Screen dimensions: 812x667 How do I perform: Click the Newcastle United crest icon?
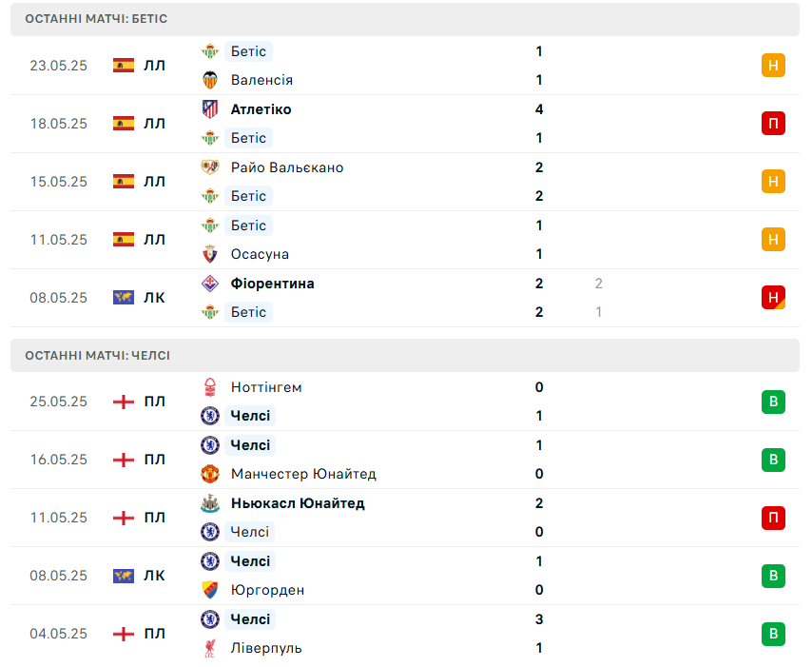pyautogui.click(x=210, y=503)
